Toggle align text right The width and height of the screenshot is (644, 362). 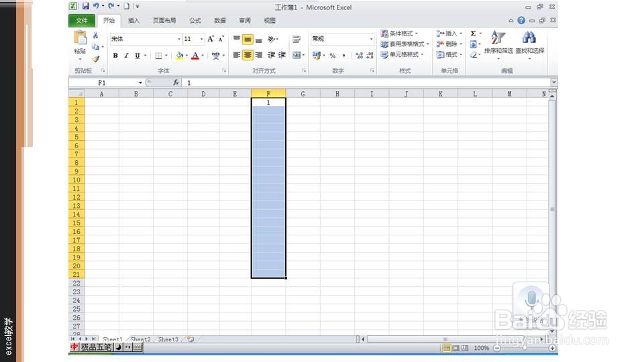(x=259, y=55)
